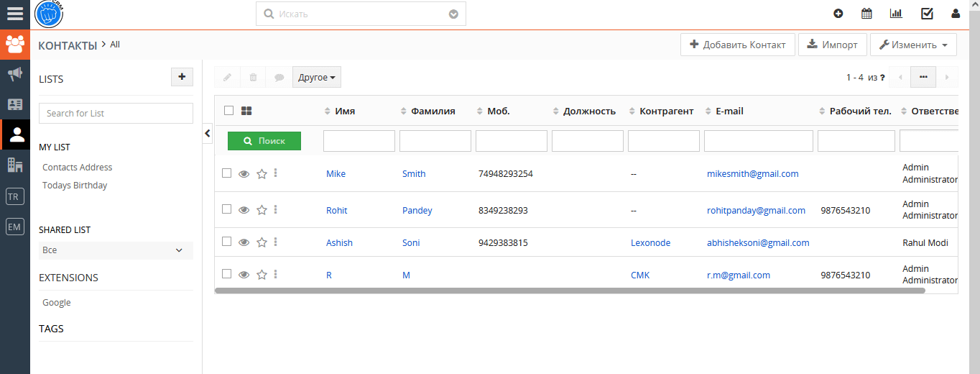The image size is (980, 374).
Task: Check the Rohit Pandey row checkbox
Action: [x=226, y=209]
